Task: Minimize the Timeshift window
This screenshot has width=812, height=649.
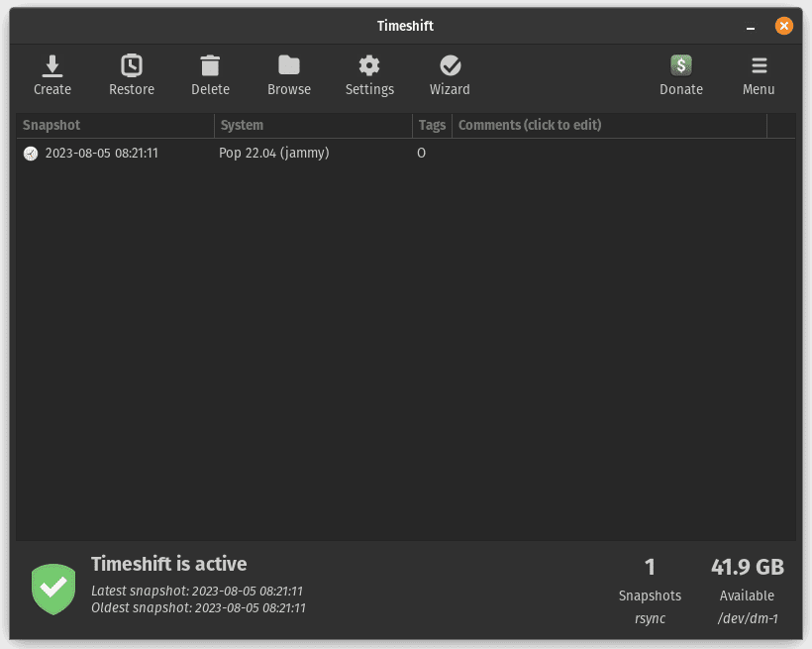Action: [x=751, y=27]
